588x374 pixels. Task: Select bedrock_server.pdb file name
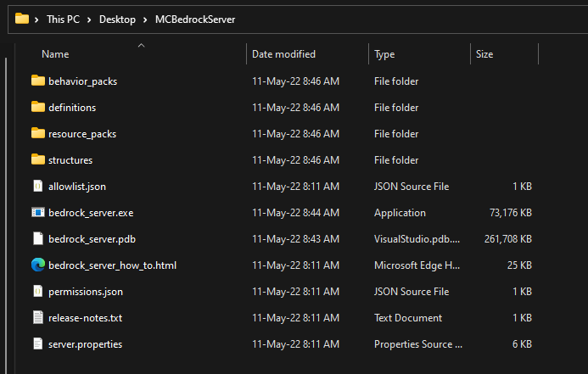pos(92,238)
